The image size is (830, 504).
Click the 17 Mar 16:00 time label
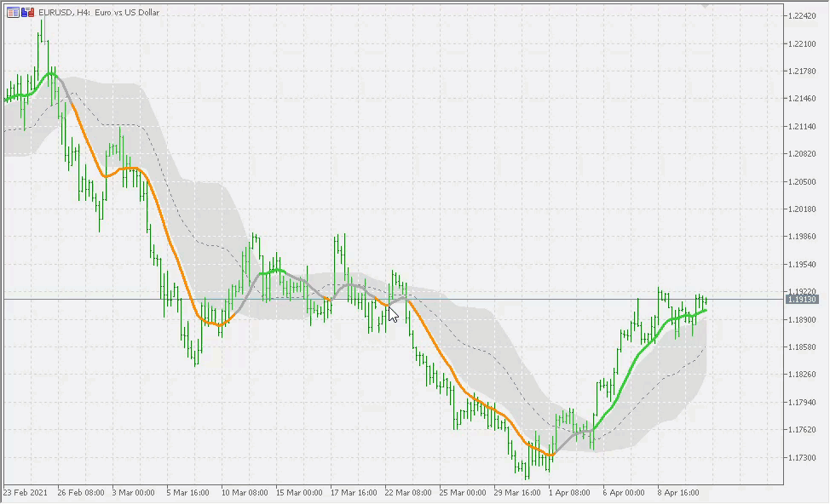354,492
